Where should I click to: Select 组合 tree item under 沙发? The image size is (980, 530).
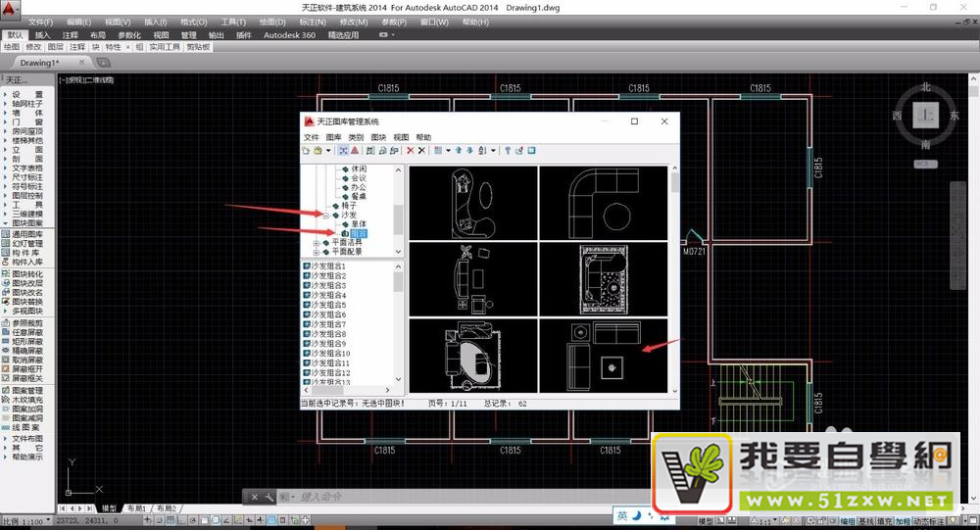click(359, 233)
